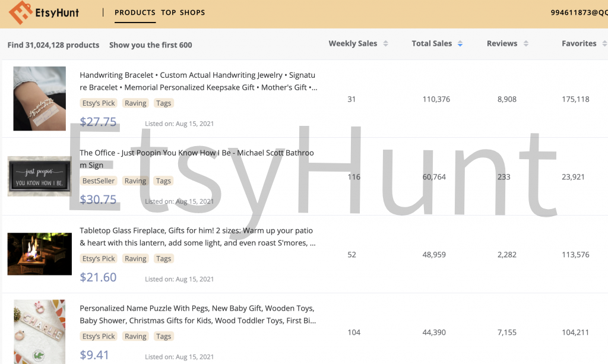Open Handwriting Bracelet product thumbnail

40,99
